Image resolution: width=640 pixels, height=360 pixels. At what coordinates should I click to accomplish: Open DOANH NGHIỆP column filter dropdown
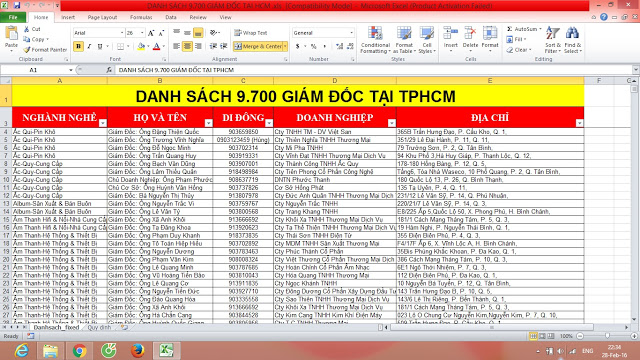coord(392,123)
